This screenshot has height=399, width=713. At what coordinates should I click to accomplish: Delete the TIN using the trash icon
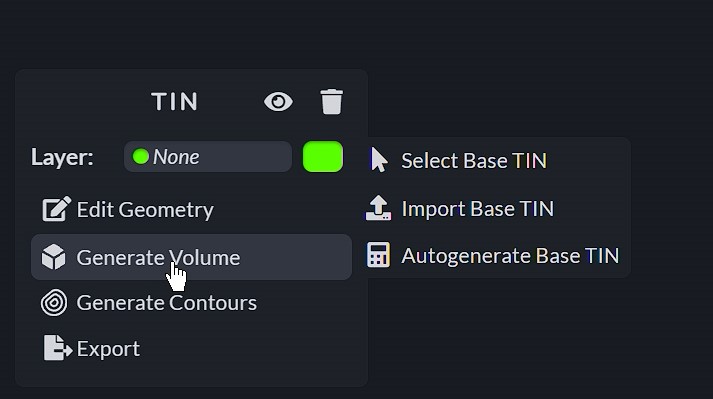click(x=331, y=101)
